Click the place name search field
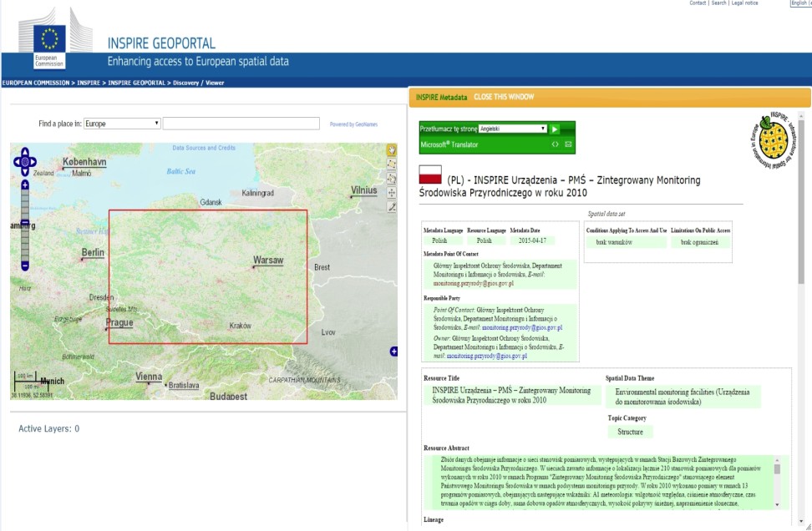This screenshot has height=531, width=812. click(x=241, y=124)
